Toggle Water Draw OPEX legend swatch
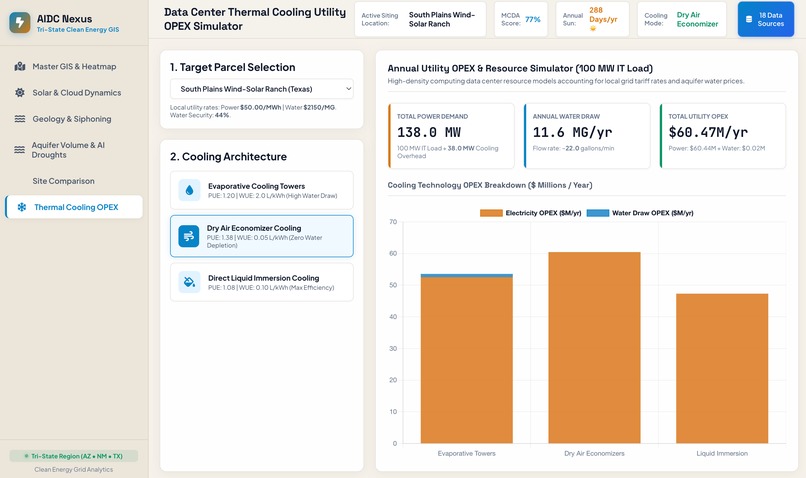This screenshot has width=806, height=478. pyautogui.click(x=597, y=213)
